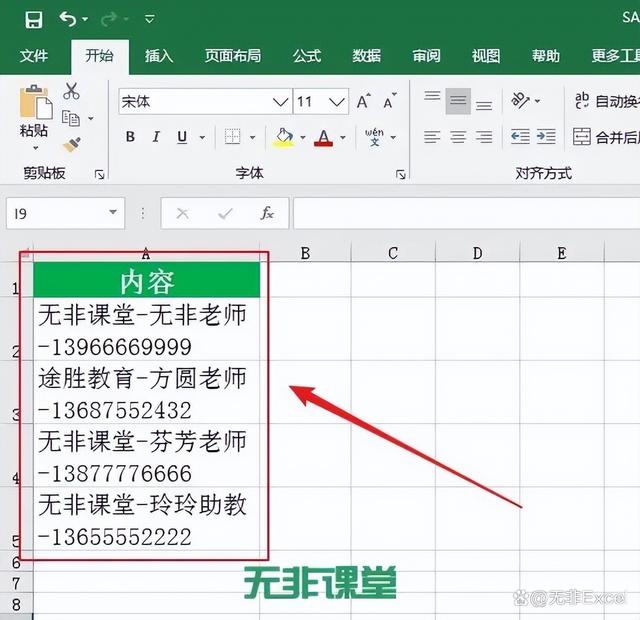Click the text Orientation icon
This screenshot has width=640, height=620.
pos(520,100)
